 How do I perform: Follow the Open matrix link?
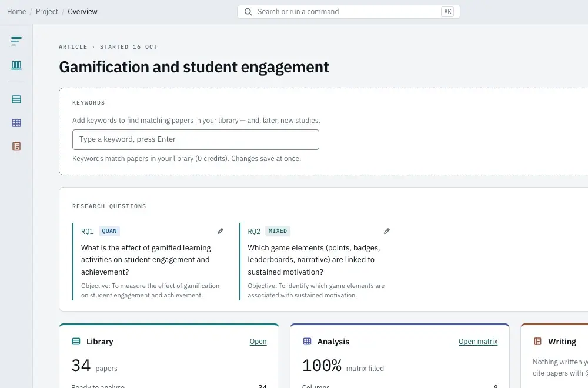[x=478, y=342]
